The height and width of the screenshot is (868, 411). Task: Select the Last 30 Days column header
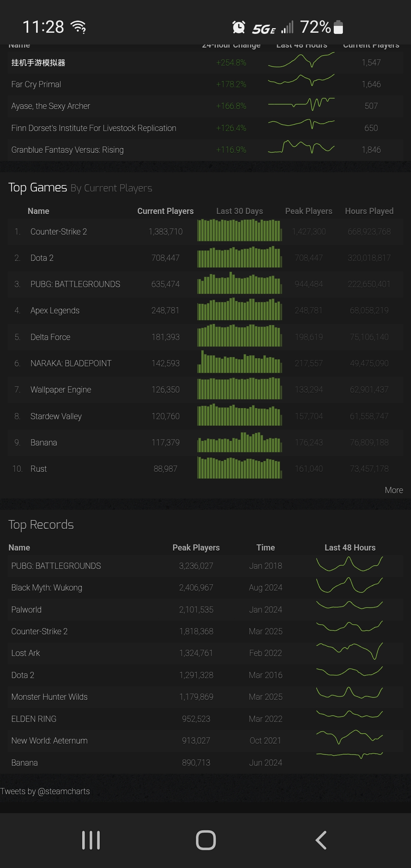(240, 211)
